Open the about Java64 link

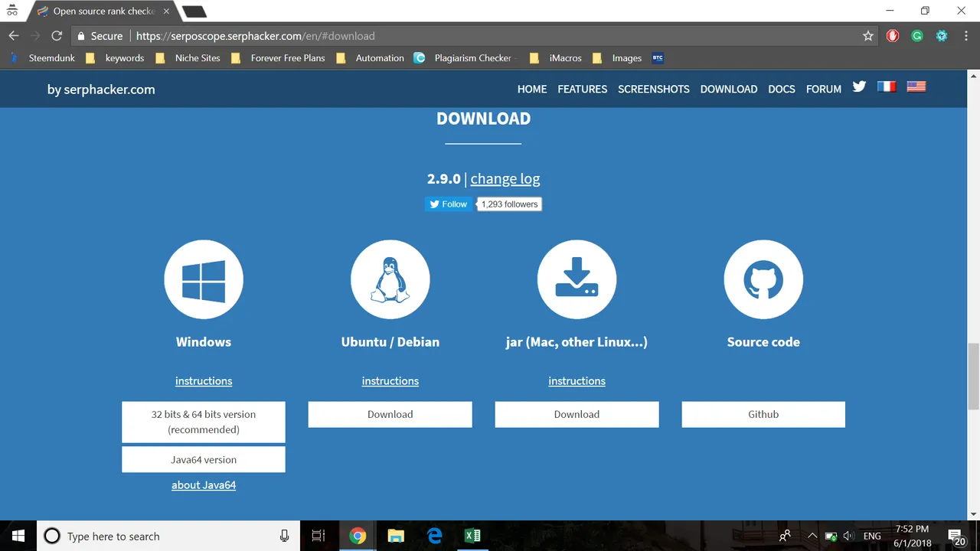(204, 485)
